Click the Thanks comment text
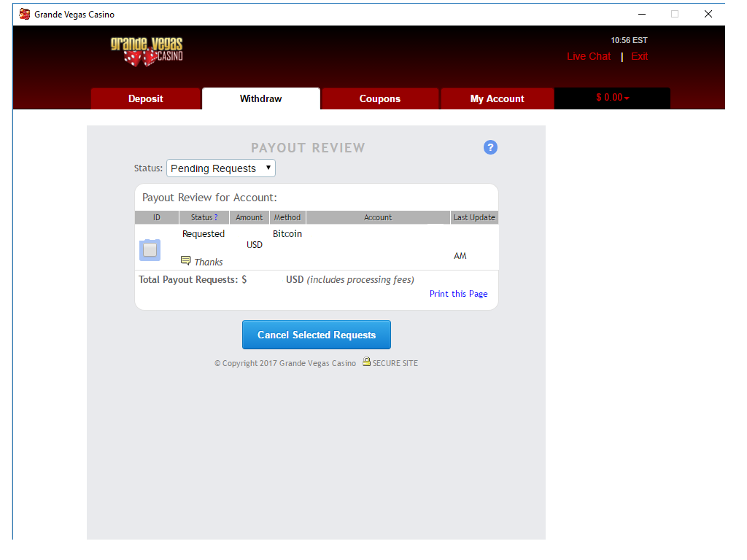 click(209, 262)
